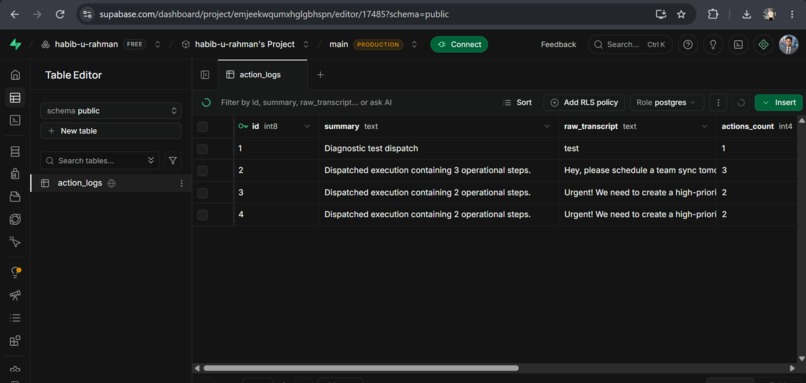Click the 'Diagnostic test dispatch' cell
Image resolution: width=806 pixels, height=383 pixels.
click(x=438, y=149)
